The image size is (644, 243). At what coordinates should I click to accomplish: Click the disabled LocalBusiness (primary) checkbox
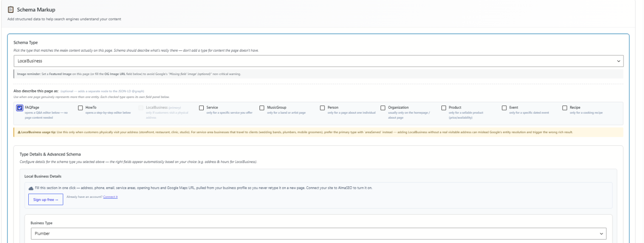(x=141, y=108)
